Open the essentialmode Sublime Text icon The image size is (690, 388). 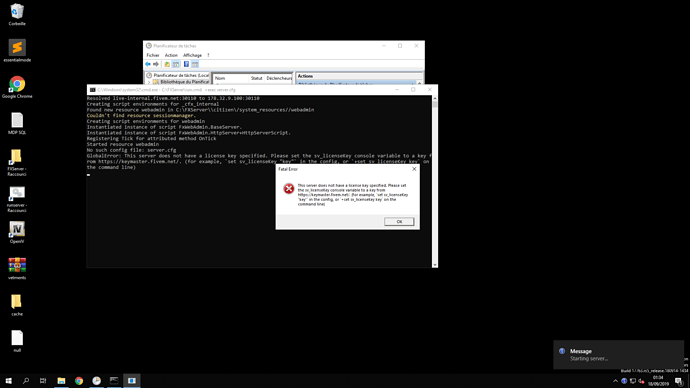(17, 51)
